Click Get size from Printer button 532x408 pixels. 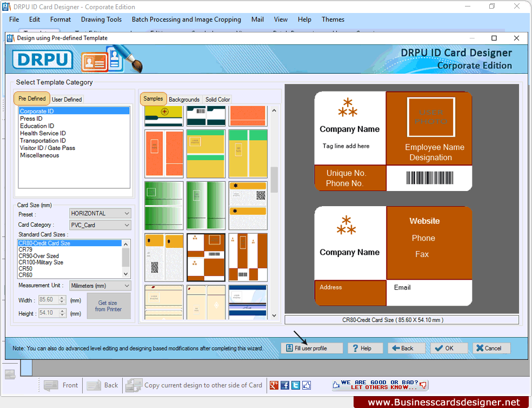109,306
